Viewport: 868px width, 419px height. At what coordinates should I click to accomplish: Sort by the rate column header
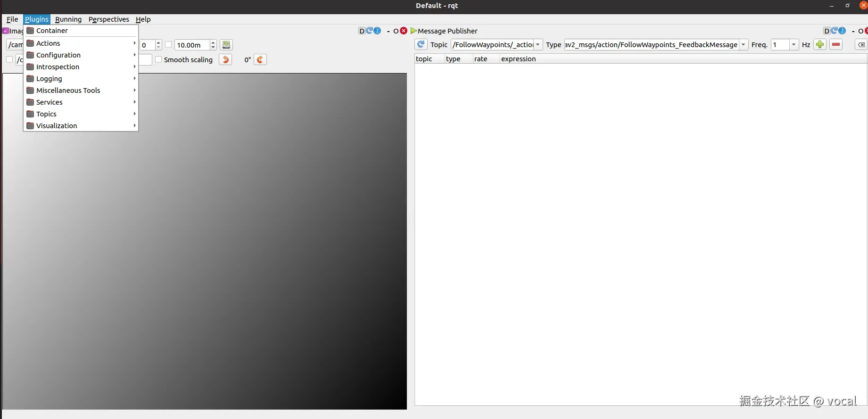(486, 59)
